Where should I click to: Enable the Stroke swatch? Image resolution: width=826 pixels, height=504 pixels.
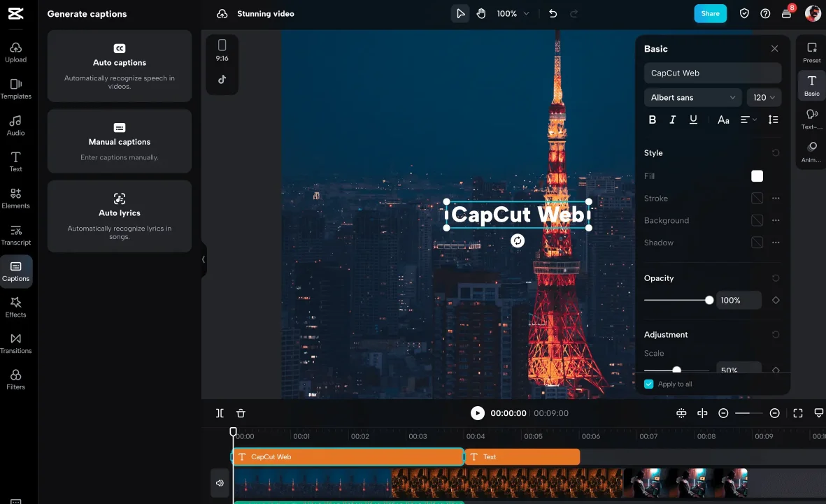click(x=757, y=198)
